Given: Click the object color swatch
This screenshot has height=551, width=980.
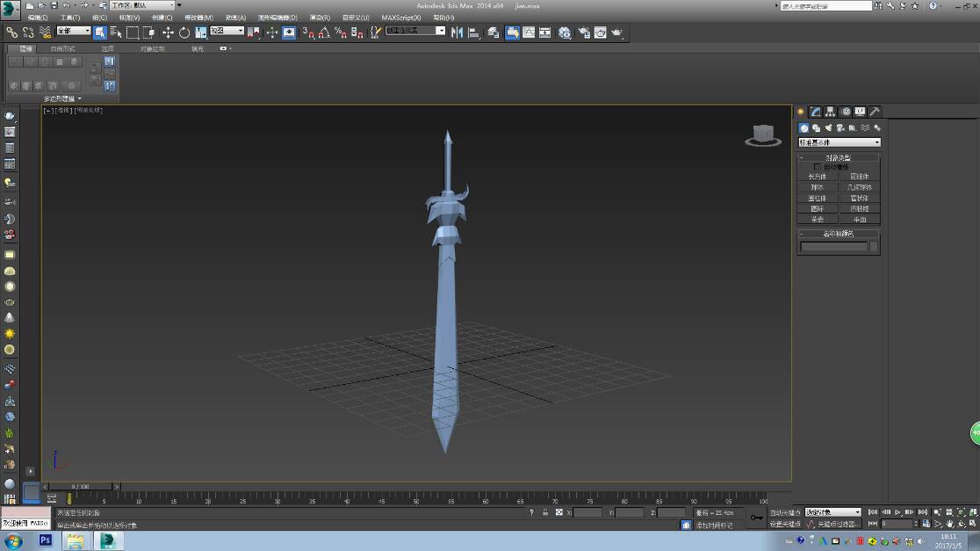Looking at the screenshot, I should tap(874, 247).
